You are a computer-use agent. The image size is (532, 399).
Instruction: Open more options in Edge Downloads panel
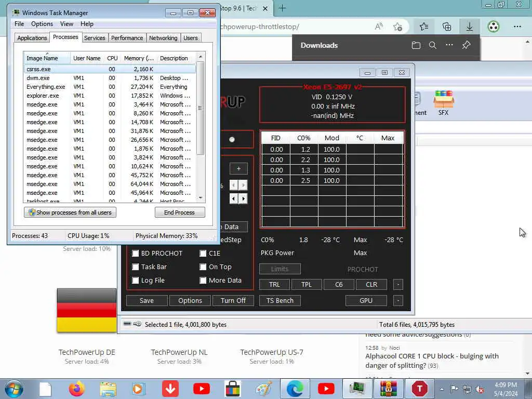pos(449,45)
